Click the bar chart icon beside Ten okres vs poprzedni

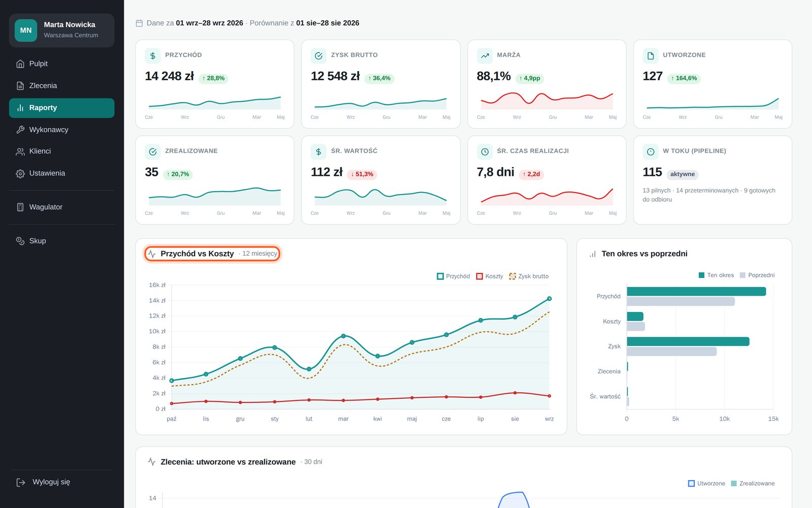tap(593, 254)
